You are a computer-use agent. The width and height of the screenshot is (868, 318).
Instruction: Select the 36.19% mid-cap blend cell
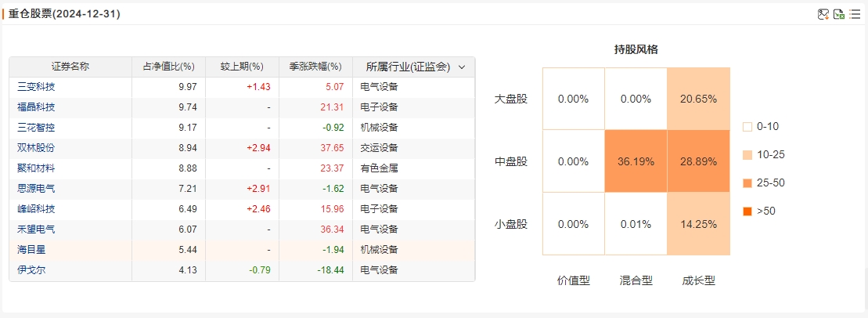tap(636, 162)
